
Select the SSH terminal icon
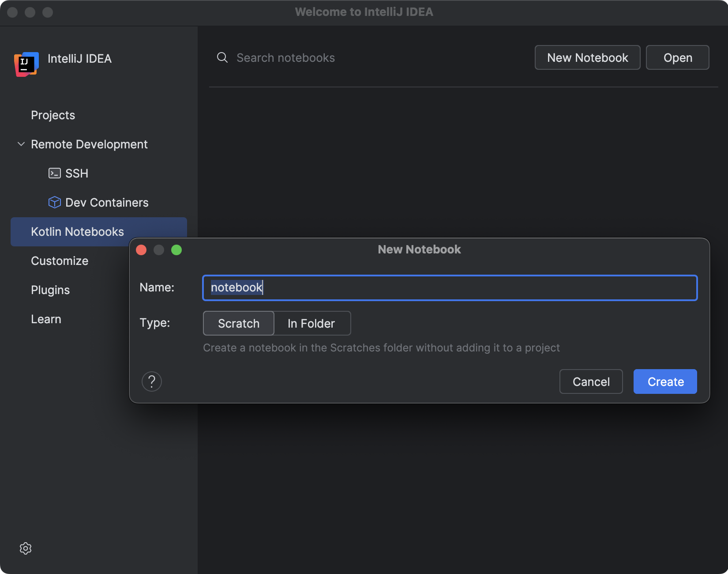tap(54, 173)
